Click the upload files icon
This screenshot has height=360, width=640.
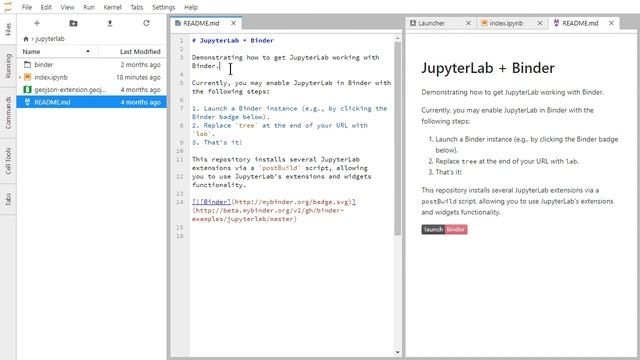110,23
